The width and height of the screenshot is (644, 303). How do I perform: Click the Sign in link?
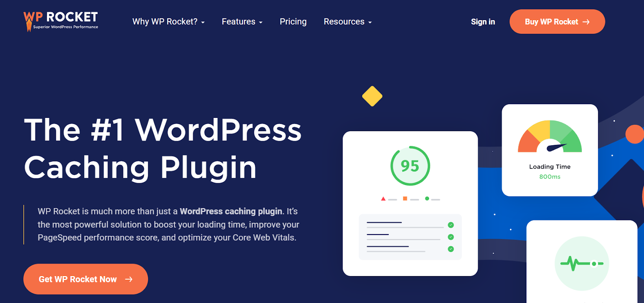coord(483,22)
